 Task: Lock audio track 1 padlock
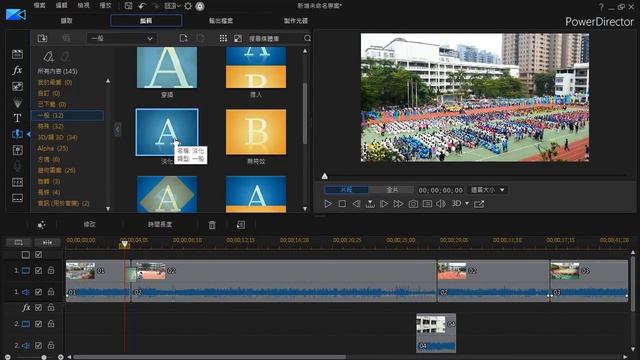pos(51,292)
